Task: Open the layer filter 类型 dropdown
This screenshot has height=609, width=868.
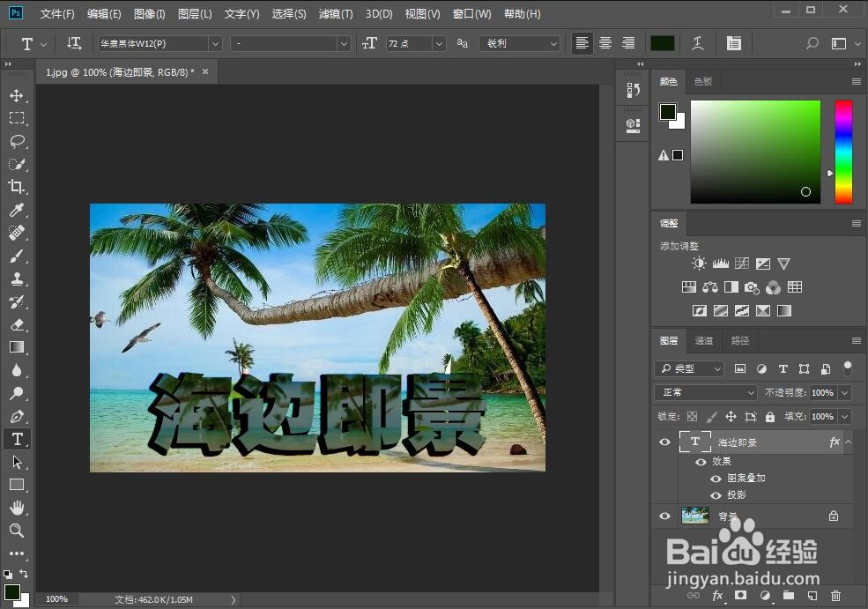Action: click(x=689, y=368)
